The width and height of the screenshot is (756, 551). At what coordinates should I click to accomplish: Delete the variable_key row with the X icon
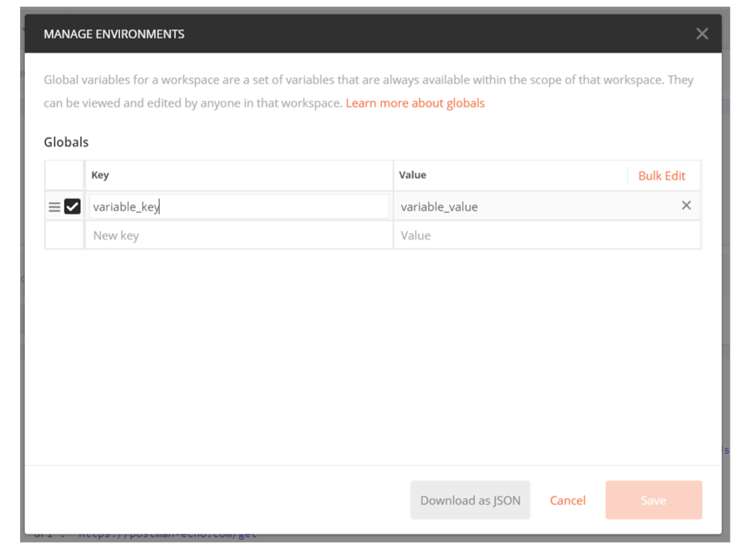click(686, 206)
